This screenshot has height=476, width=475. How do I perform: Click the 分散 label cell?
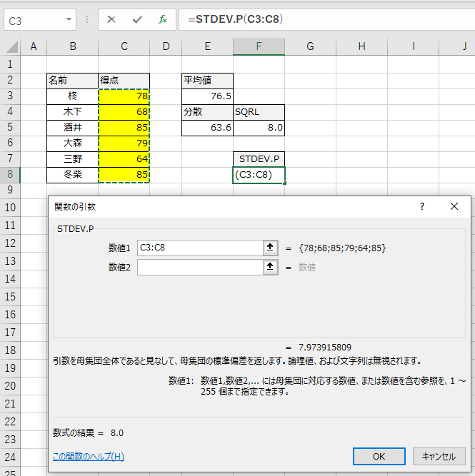tap(208, 112)
